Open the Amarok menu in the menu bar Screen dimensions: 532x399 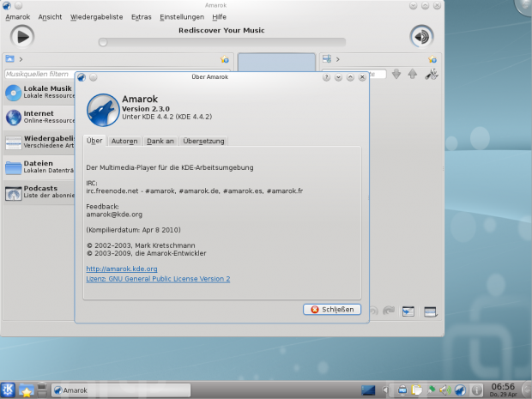tap(18, 17)
